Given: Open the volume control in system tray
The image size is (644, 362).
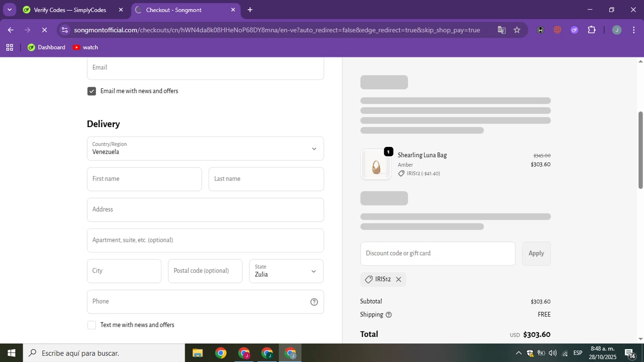Looking at the screenshot, I should (553, 353).
